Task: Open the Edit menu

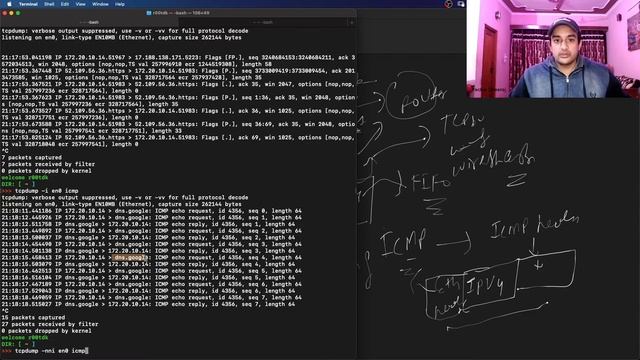Action: (64, 4)
